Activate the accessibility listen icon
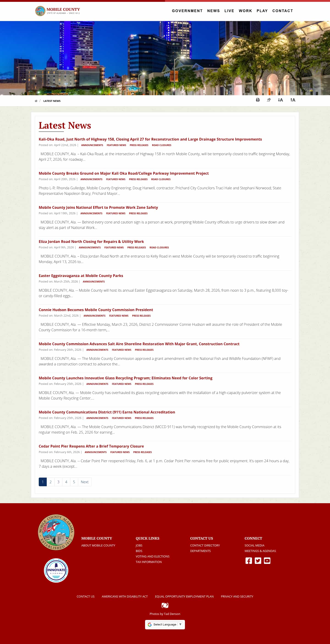This screenshot has width=330, height=644. point(269,100)
